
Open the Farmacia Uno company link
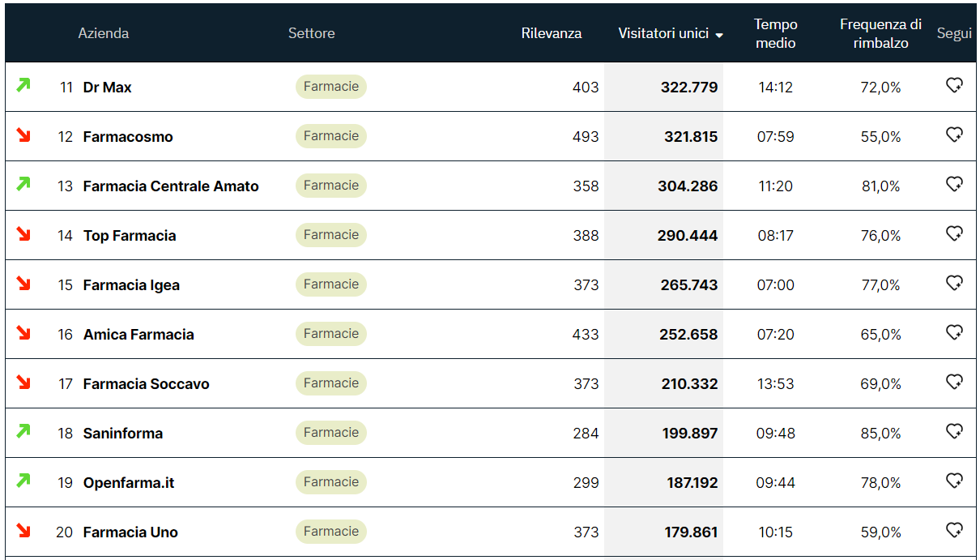[x=130, y=532]
